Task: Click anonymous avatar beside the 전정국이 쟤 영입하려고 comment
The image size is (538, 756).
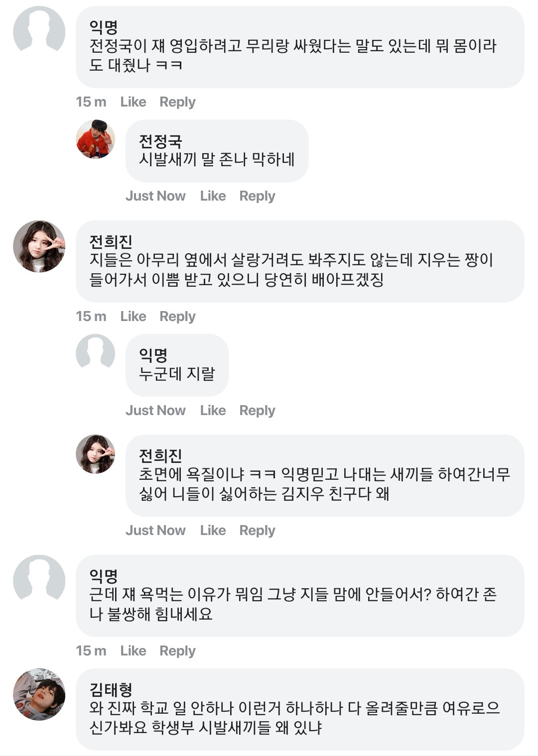Action: (x=39, y=32)
